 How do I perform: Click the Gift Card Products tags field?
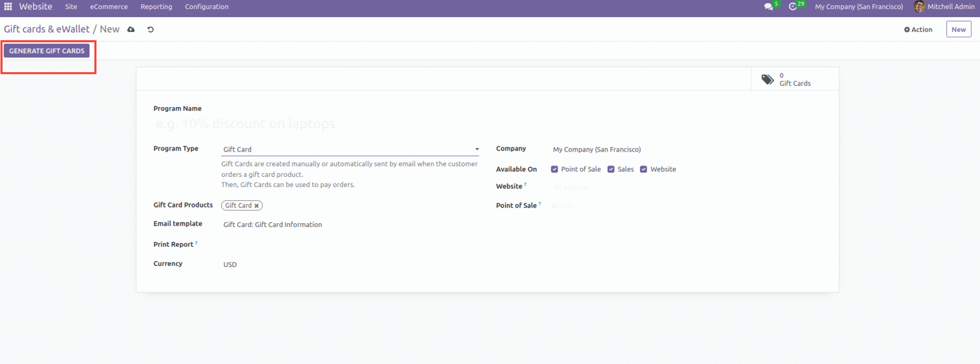(x=350, y=206)
